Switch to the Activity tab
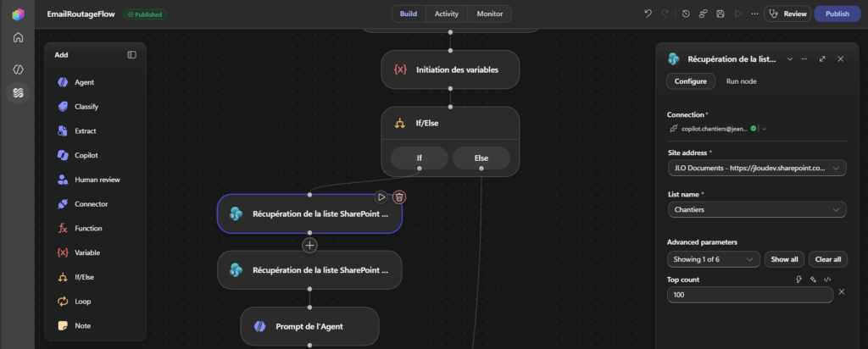The width and height of the screenshot is (868, 349). 447,14
